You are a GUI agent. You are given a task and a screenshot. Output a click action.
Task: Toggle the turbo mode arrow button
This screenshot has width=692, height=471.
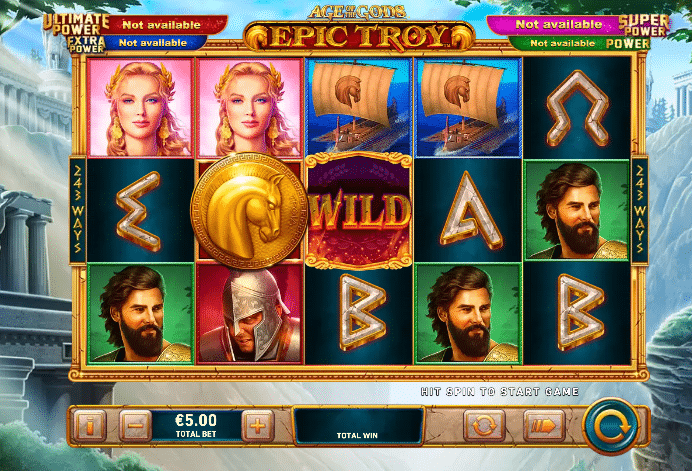pos(544,426)
